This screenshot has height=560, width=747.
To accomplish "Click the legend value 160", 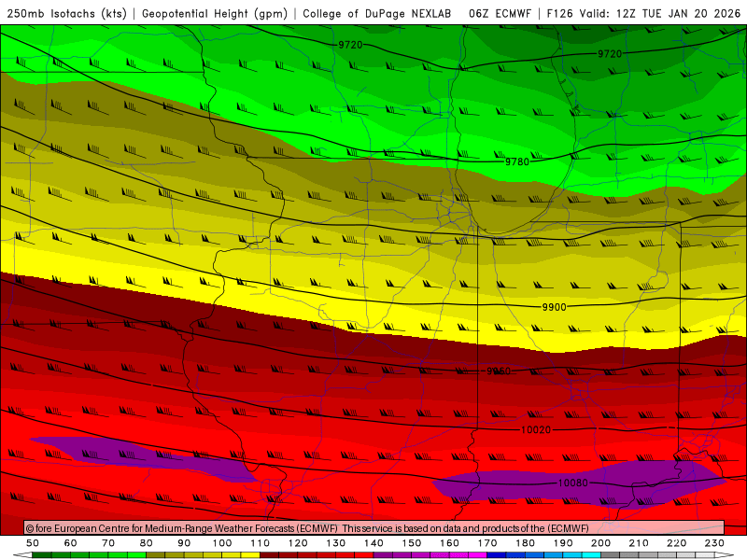I will (449, 543).
